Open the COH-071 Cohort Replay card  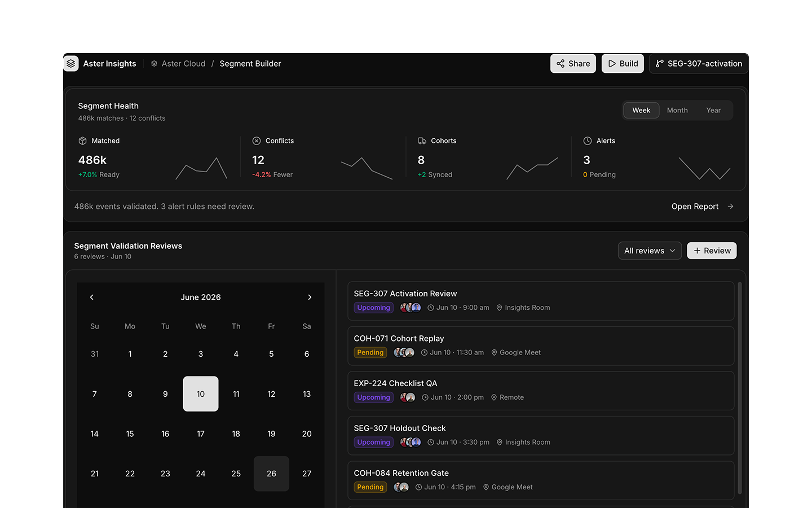(x=541, y=346)
